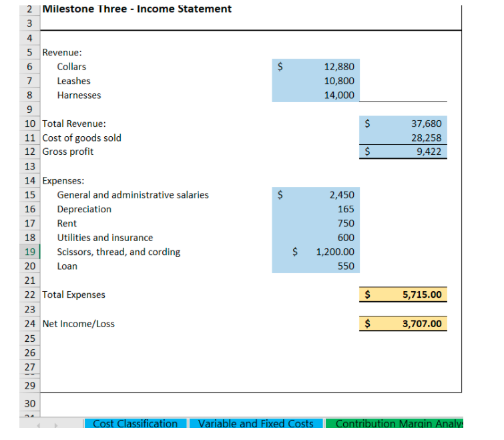Select the Collars revenue value 12,880
Screen dimensions: 504x440
(316, 67)
